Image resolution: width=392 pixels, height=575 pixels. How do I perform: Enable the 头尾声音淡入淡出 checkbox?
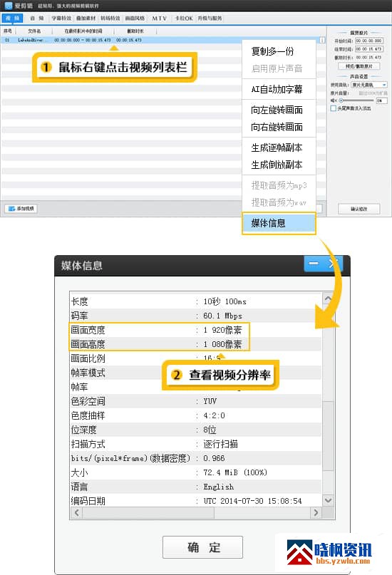333,108
